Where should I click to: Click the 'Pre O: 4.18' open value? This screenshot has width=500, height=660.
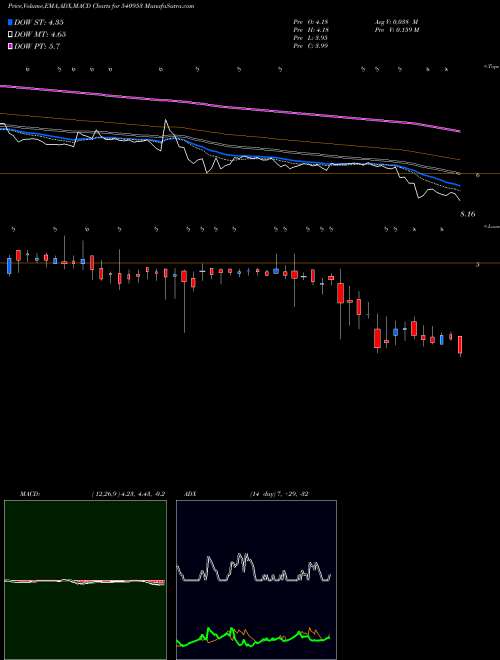pos(311,22)
